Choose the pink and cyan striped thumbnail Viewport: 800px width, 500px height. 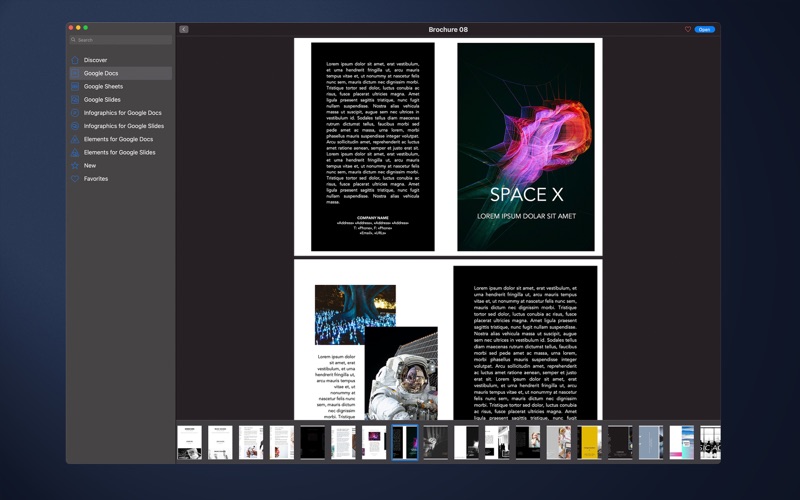tap(682, 442)
